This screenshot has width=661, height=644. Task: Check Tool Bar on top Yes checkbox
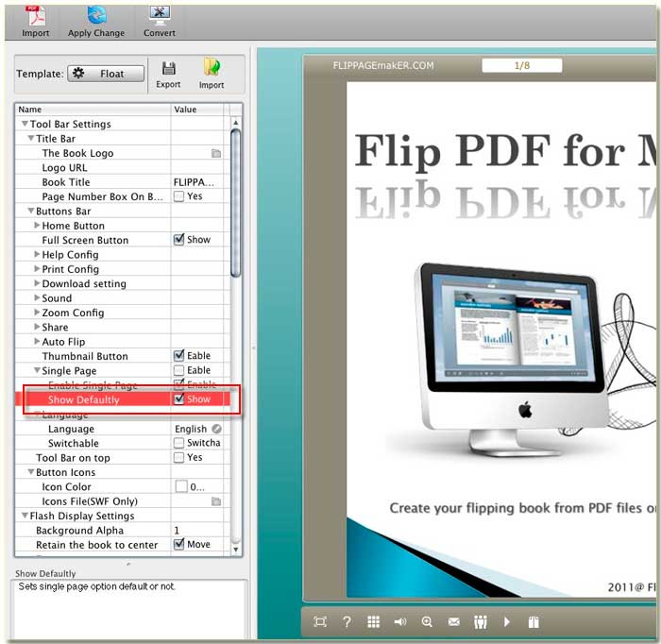[178, 458]
